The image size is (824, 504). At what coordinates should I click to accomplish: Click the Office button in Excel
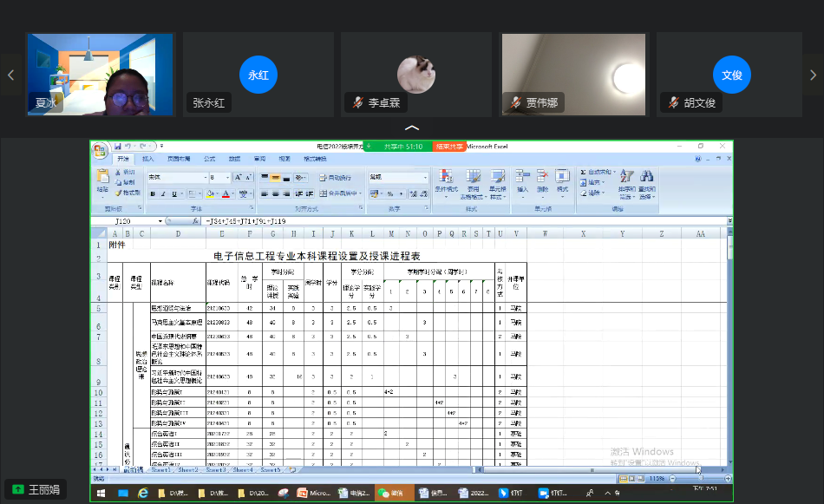[101, 149]
